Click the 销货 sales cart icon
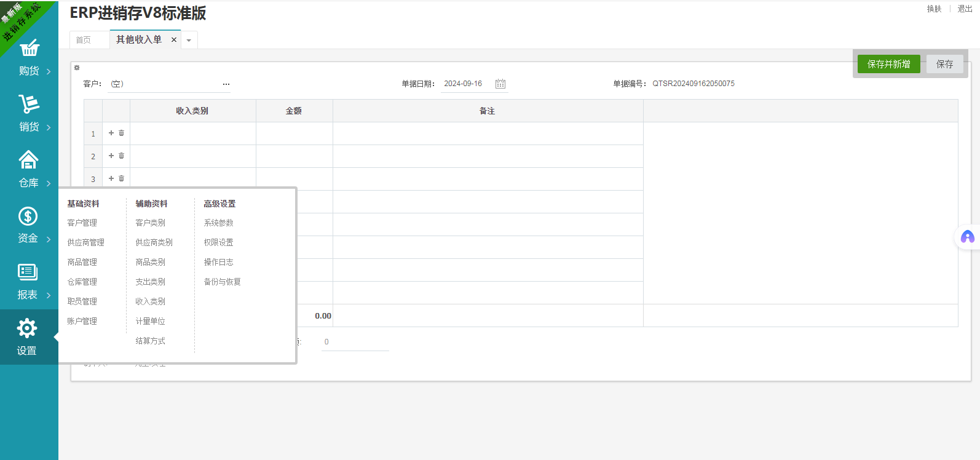 29,104
